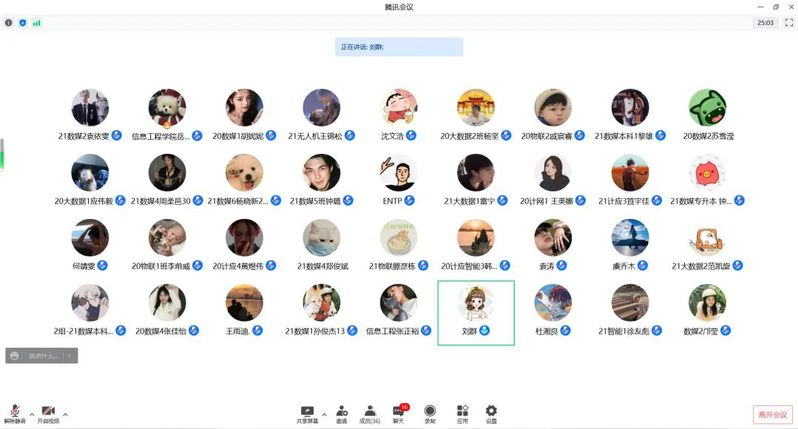Open the Members (成员) list
Screen dimensions: 798x429
(370, 412)
